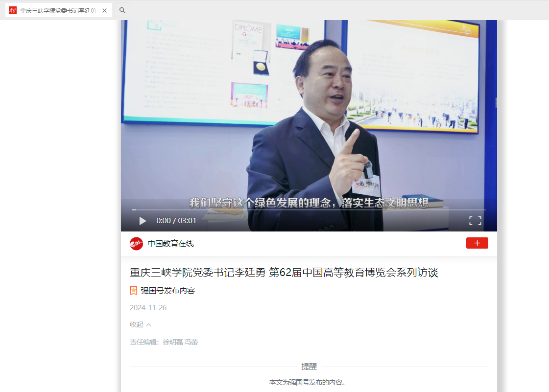Screen dimensions: 549x392
Task: Close the 重庆三峡学院 browser tab
Action: pyautogui.click(x=104, y=10)
